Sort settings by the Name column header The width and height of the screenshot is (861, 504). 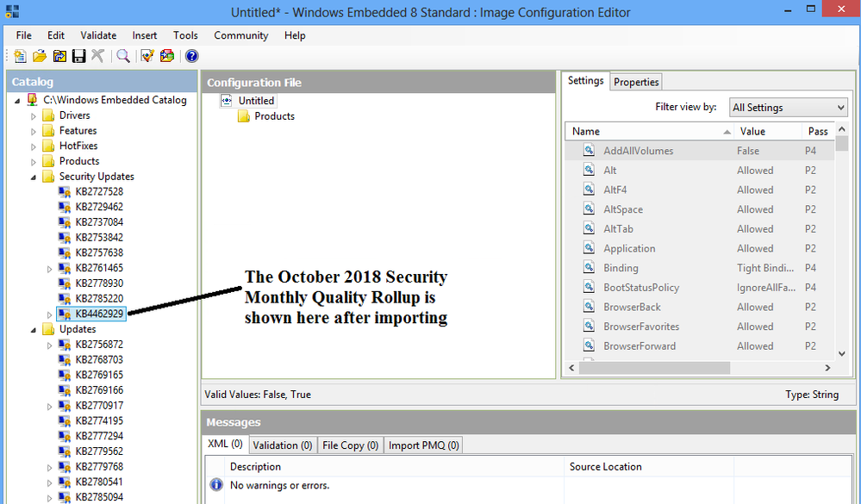(x=649, y=131)
